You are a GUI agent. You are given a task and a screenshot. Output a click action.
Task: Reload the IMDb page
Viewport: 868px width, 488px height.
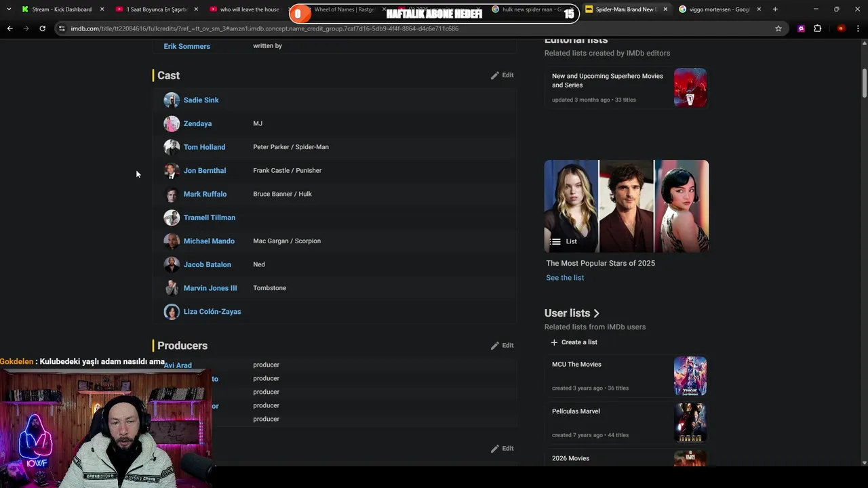click(42, 28)
